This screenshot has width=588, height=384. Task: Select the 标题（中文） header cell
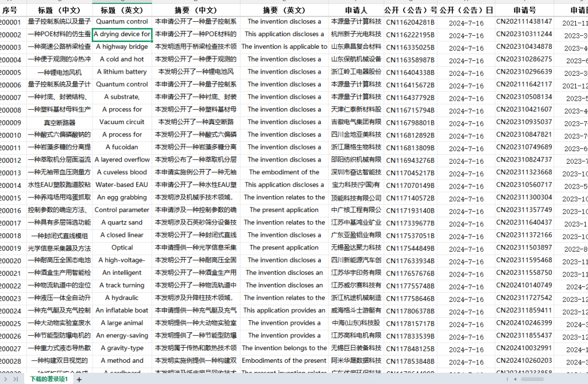tap(59, 10)
